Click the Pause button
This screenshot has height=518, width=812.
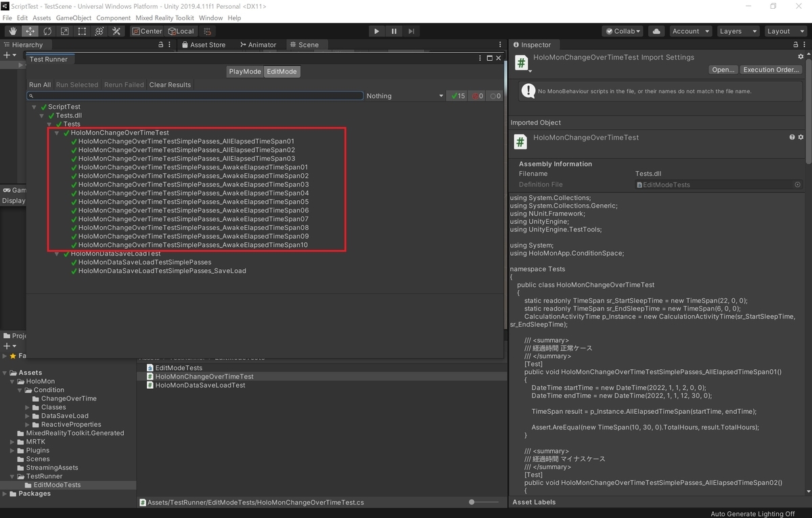pyautogui.click(x=394, y=31)
